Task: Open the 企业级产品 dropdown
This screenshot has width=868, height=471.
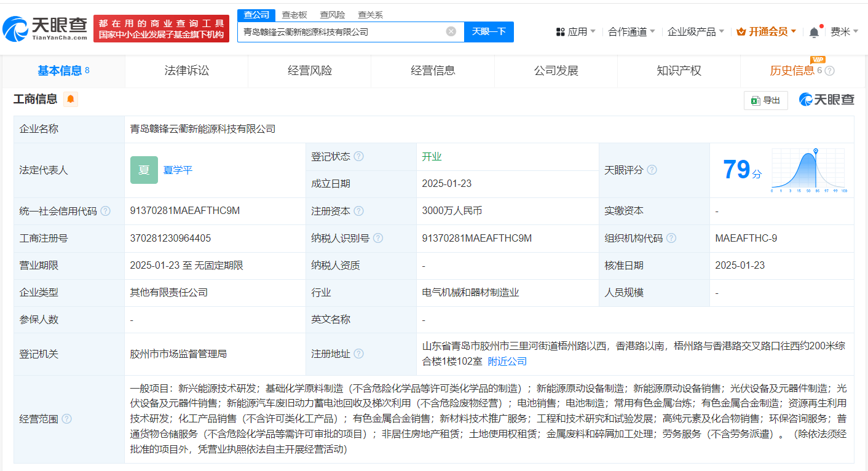Action: tap(696, 32)
